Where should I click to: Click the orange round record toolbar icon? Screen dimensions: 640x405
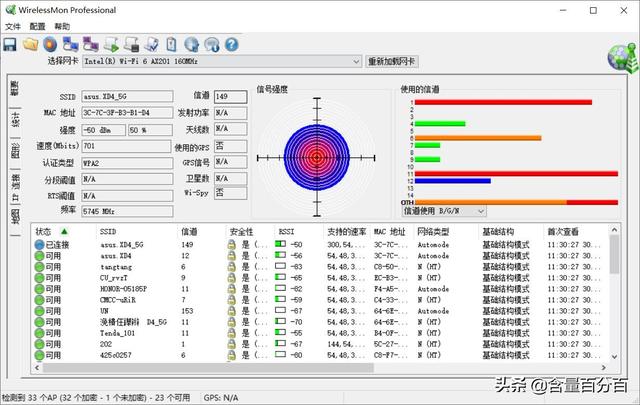(x=50, y=44)
